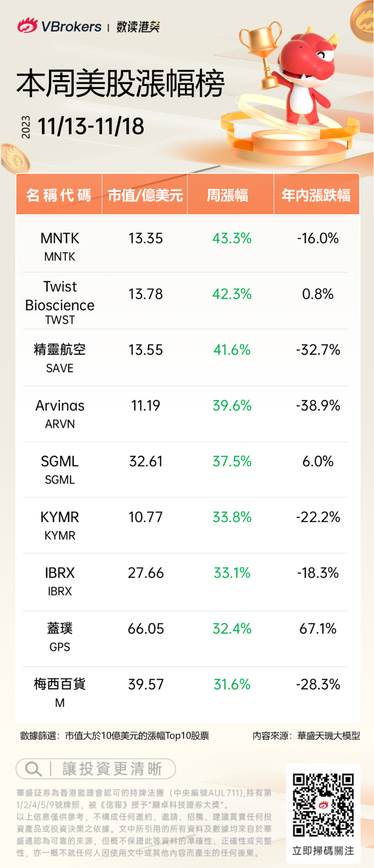374x868 pixels.
Task: Click the 梅西百貨 M stock entry
Action: (60, 692)
